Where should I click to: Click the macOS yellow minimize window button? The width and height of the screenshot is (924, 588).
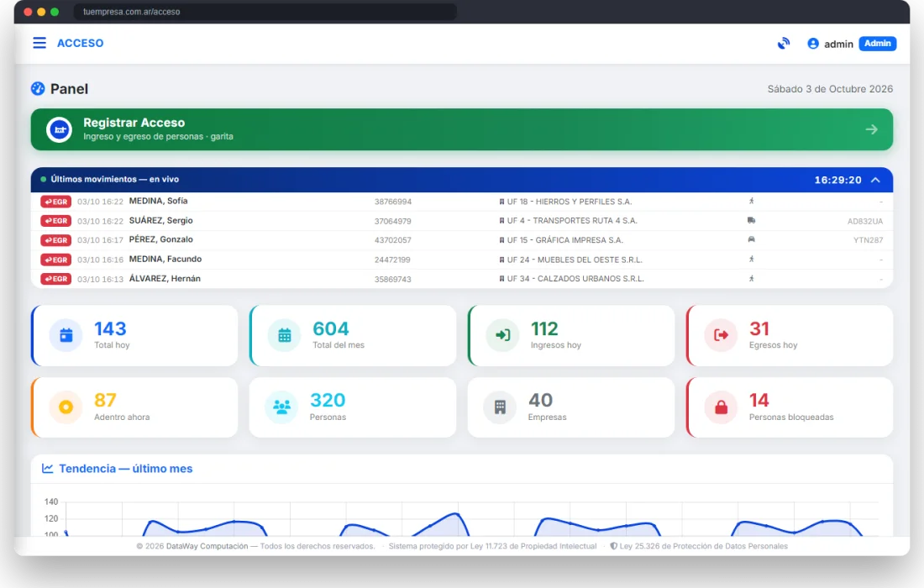[41, 12]
